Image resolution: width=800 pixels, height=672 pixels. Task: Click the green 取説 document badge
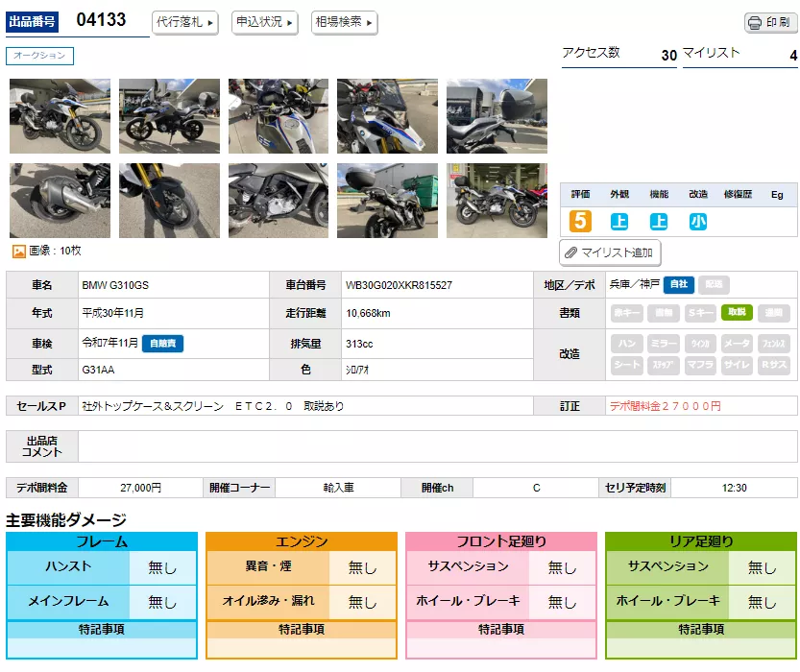click(x=737, y=313)
